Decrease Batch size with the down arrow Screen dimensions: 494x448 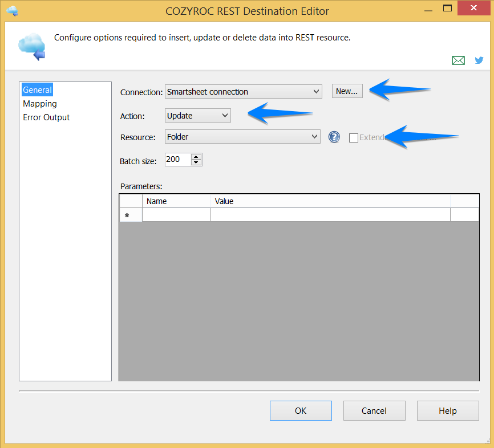pyautogui.click(x=196, y=162)
